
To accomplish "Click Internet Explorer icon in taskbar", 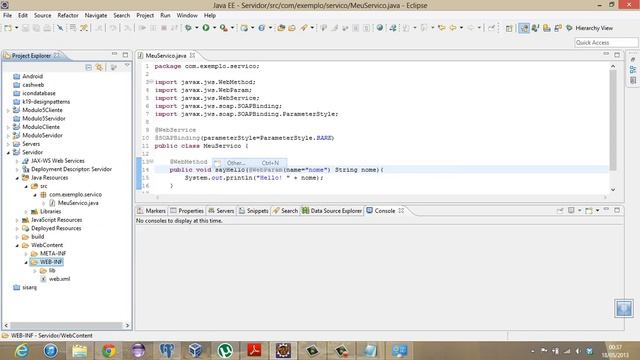I will pos(21,351).
